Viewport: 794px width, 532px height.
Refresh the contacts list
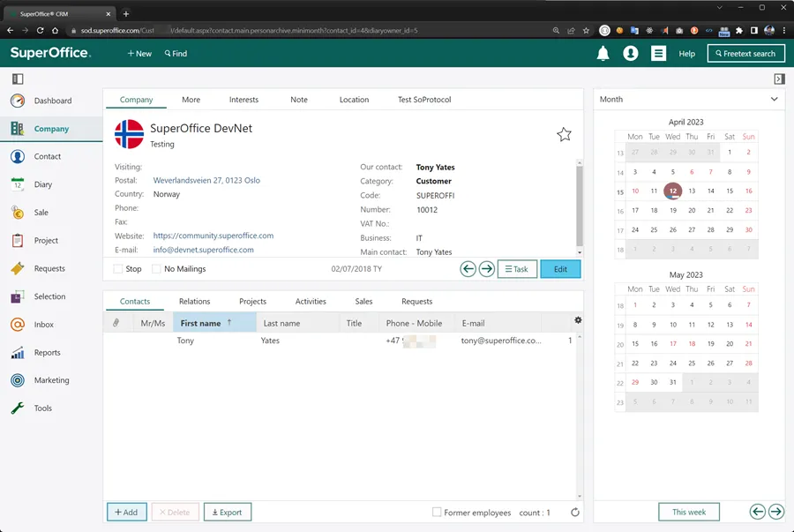(x=575, y=513)
